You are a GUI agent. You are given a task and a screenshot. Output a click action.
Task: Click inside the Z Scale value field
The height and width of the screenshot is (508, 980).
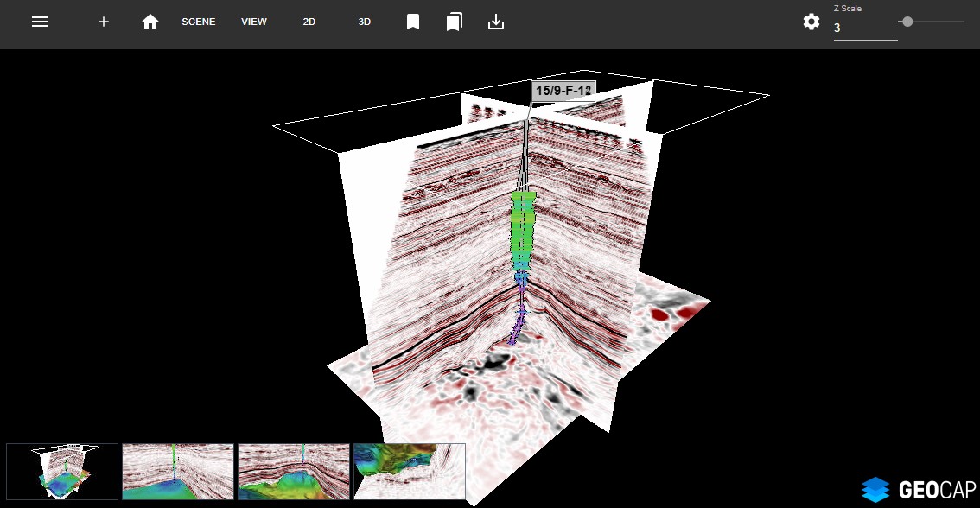pyautogui.click(x=864, y=28)
